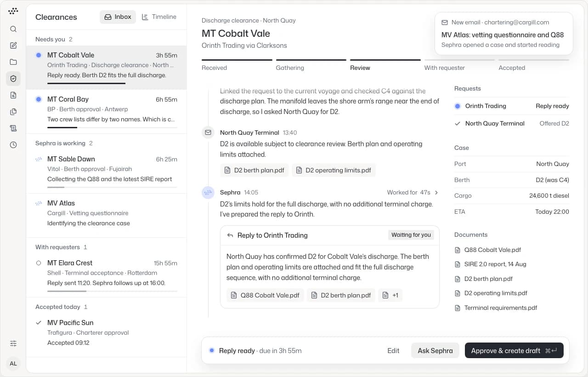
Task: Open the search icon in sidebar
Action: [13, 29]
